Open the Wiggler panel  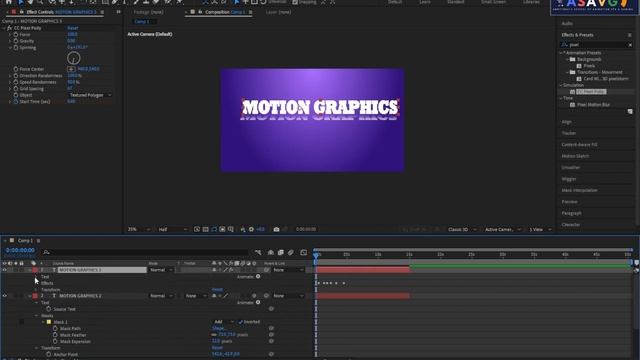(569, 179)
